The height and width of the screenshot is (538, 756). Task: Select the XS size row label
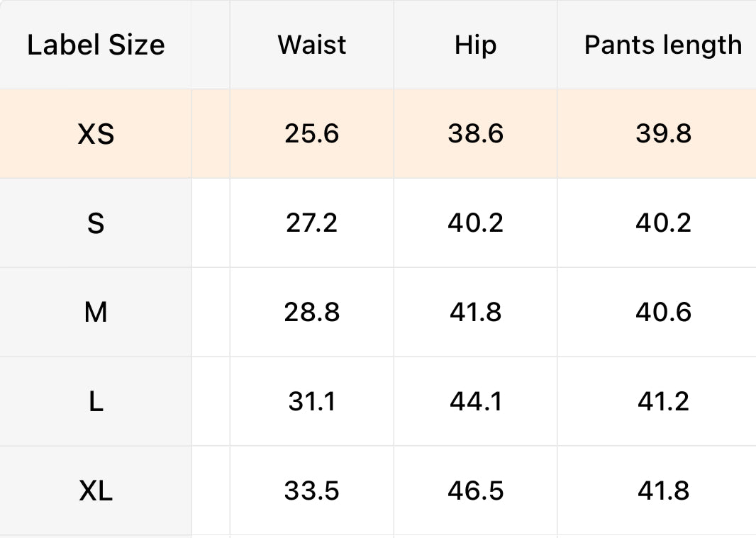[96, 134]
